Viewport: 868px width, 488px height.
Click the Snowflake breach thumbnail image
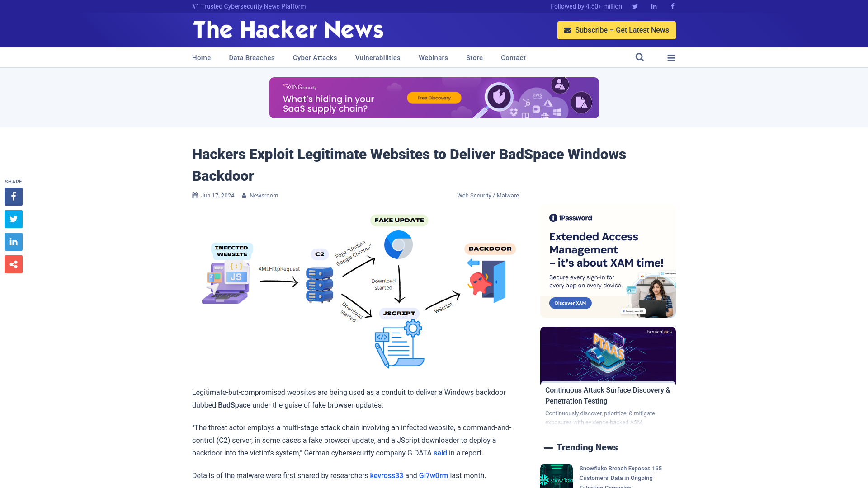pos(556,475)
